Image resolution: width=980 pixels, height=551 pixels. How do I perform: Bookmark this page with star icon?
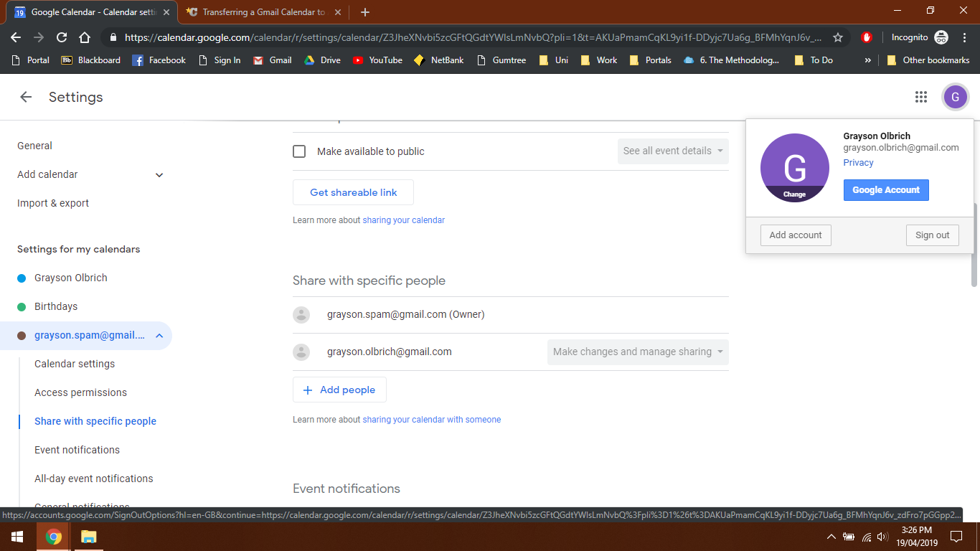(837, 37)
